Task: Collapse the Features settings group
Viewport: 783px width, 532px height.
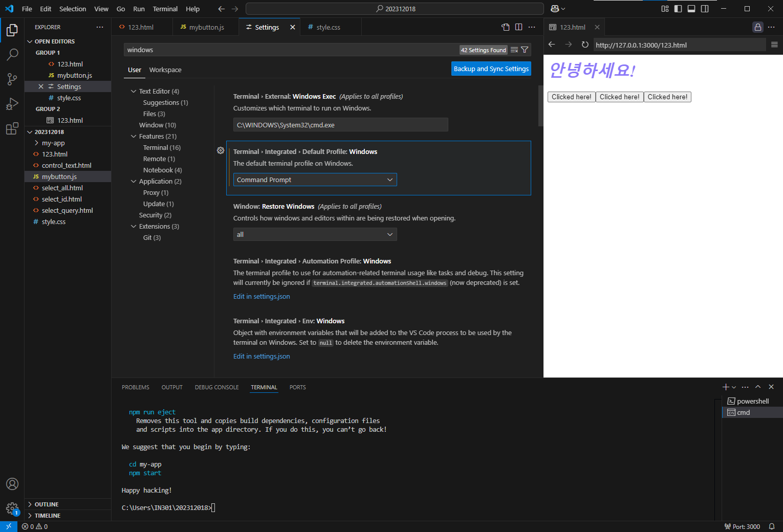Action: pyautogui.click(x=134, y=136)
